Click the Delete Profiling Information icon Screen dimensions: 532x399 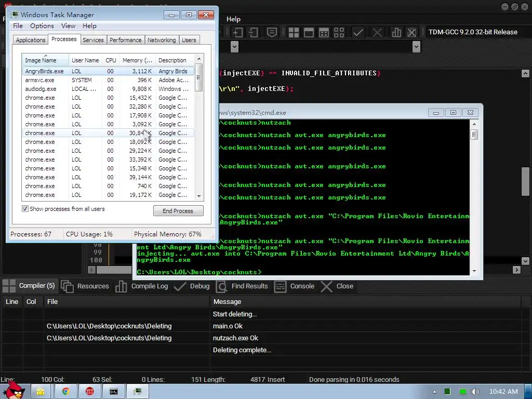pyautogui.click(x=411, y=32)
